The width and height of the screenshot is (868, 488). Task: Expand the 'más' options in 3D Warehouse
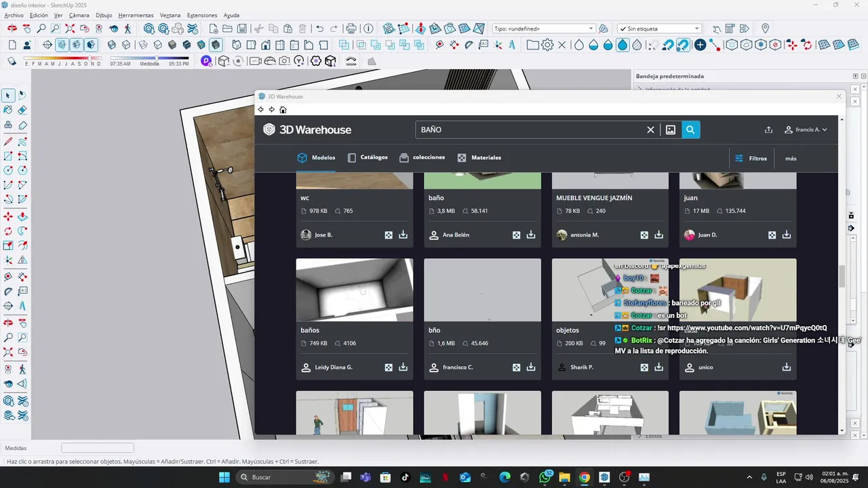[791, 158]
